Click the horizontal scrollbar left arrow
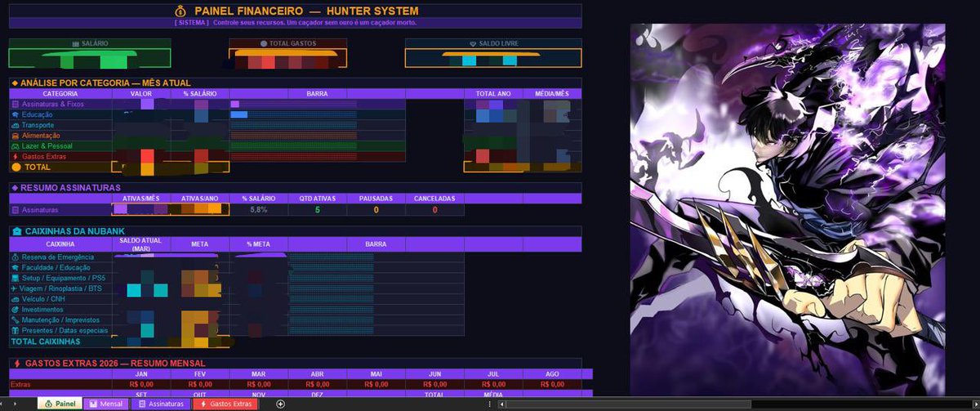 [502, 404]
